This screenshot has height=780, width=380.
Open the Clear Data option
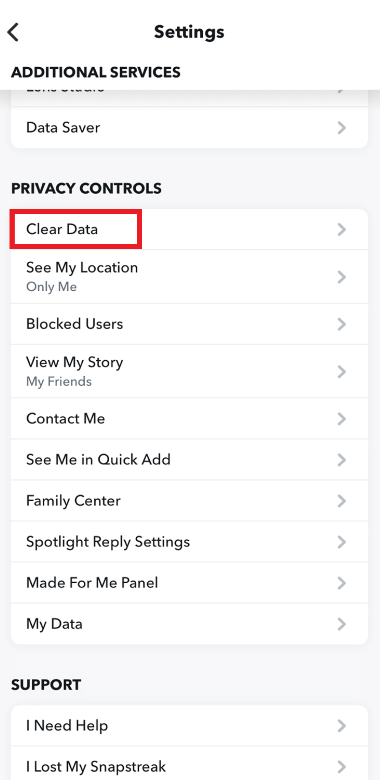(x=190, y=229)
